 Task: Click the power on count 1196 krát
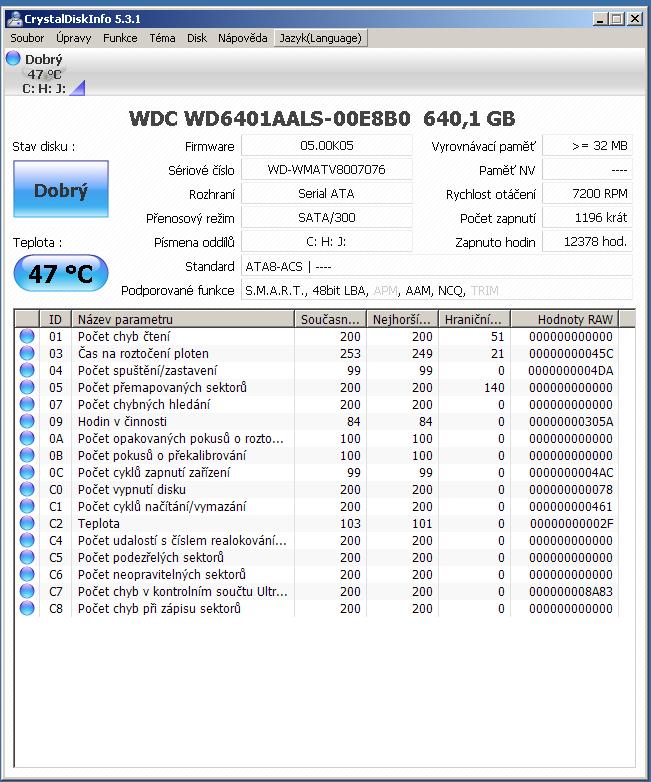coord(588,217)
